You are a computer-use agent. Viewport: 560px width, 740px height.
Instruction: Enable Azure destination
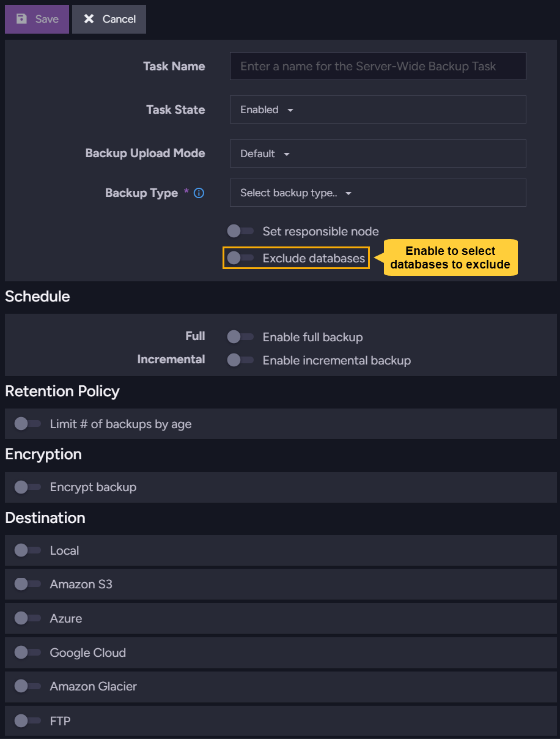click(x=28, y=618)
